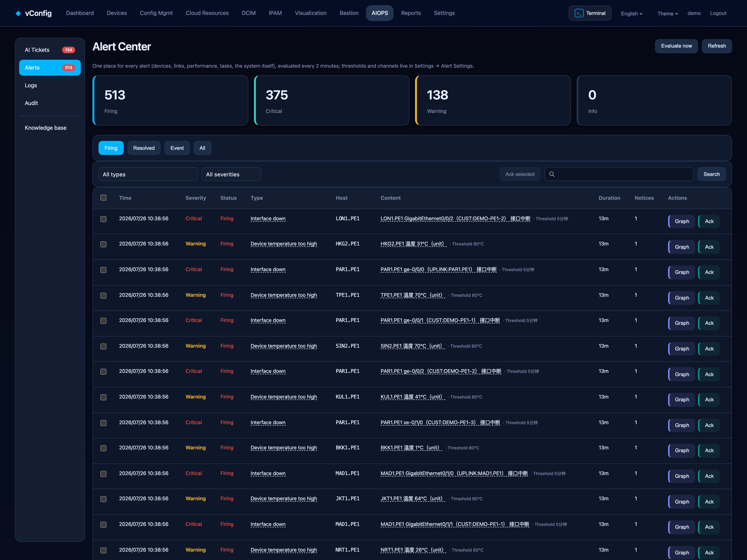Click the demo user link

click(x=694, y=13)
